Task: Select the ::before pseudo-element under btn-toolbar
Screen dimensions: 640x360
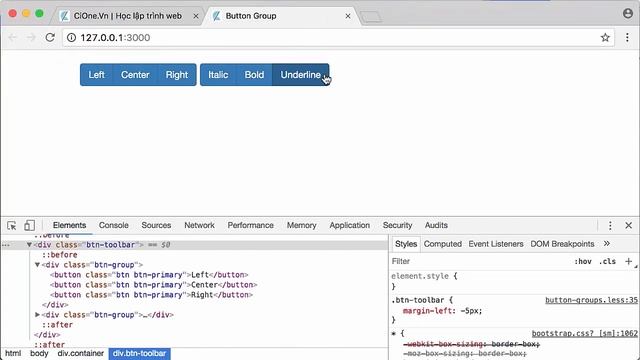Action: pyautogui.click(x=60, y=255)
